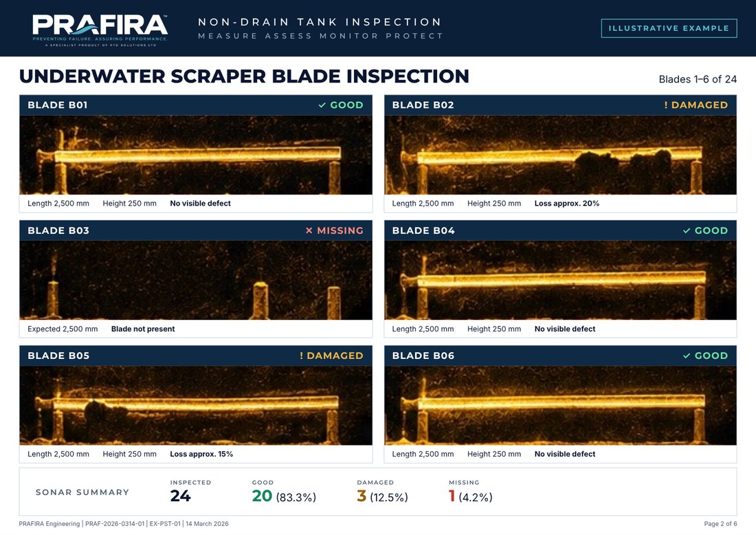
Task: Click 'Expected 2,500 mm' text
Action: [63, 329]
